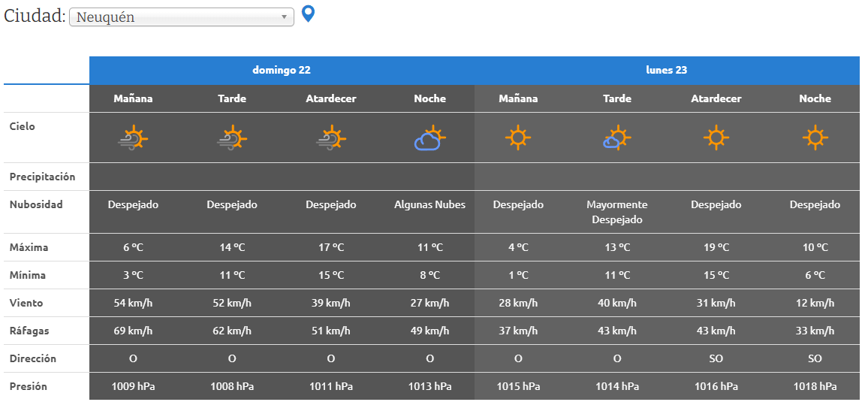Click Sunday Tarde windy sun icon
The height and width of the screenshot is (402, 868).
232,139
